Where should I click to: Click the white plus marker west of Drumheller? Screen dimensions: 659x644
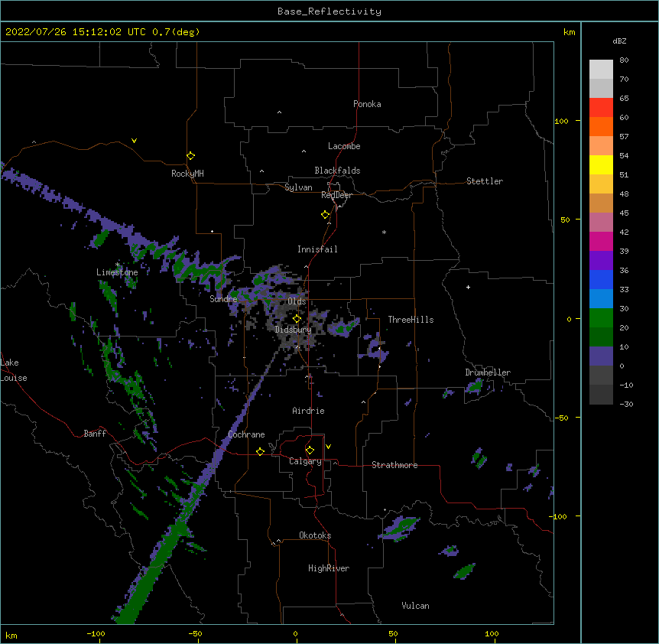coord(468,287)
